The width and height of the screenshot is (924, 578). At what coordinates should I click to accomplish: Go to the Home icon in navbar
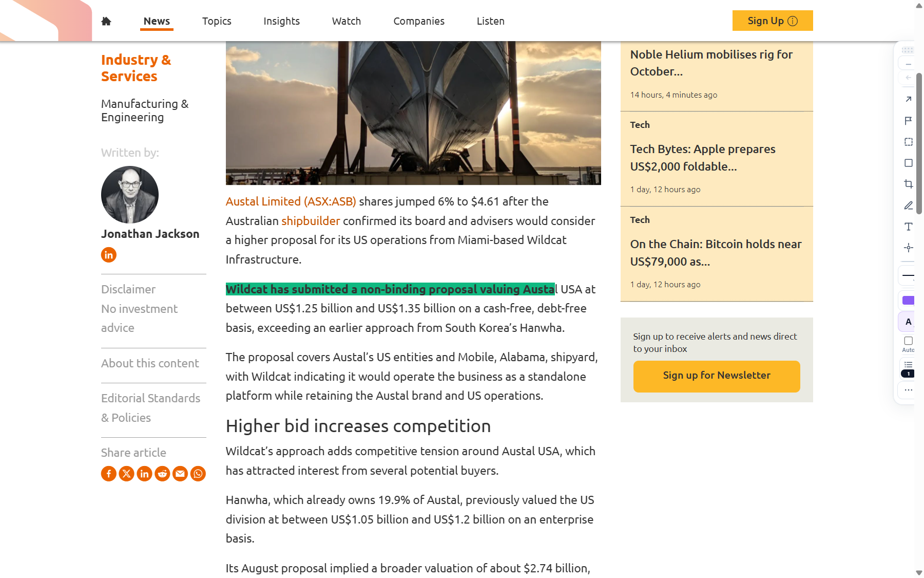pyautogui.click(x=106, y=21)
